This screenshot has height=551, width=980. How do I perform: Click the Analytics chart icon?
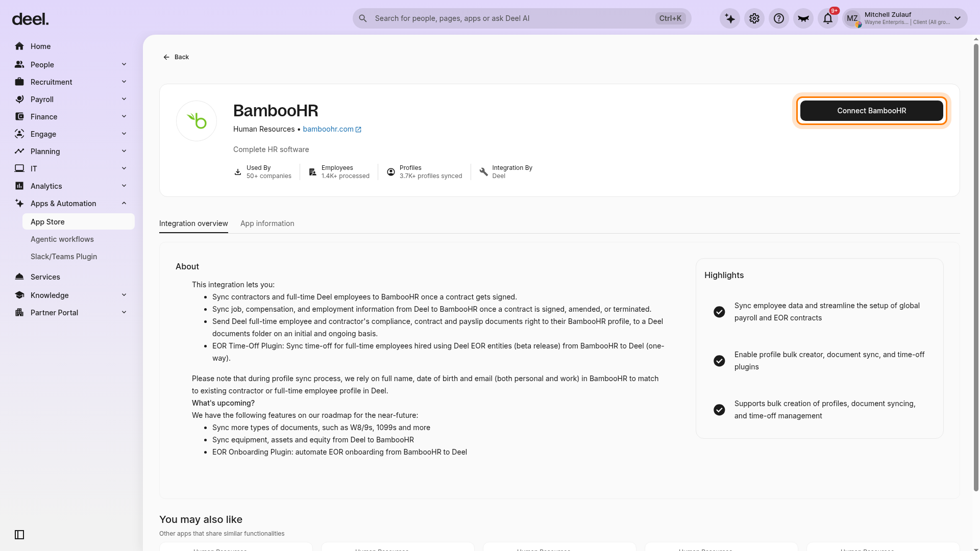click(19, 186)
